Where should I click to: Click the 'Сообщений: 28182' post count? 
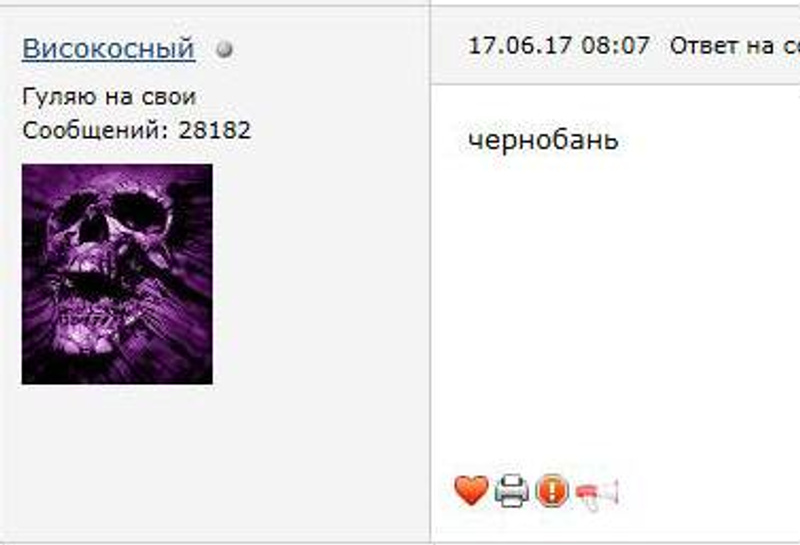137,130
